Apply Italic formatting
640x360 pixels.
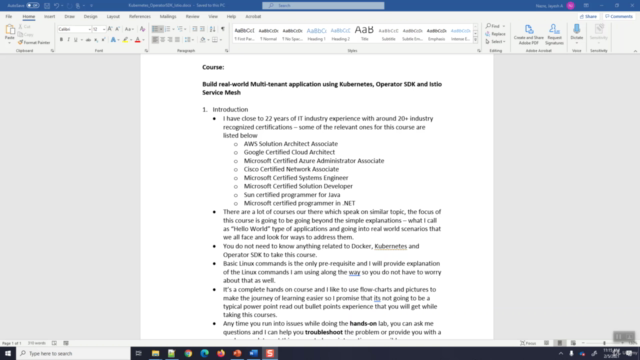(68, 40)
